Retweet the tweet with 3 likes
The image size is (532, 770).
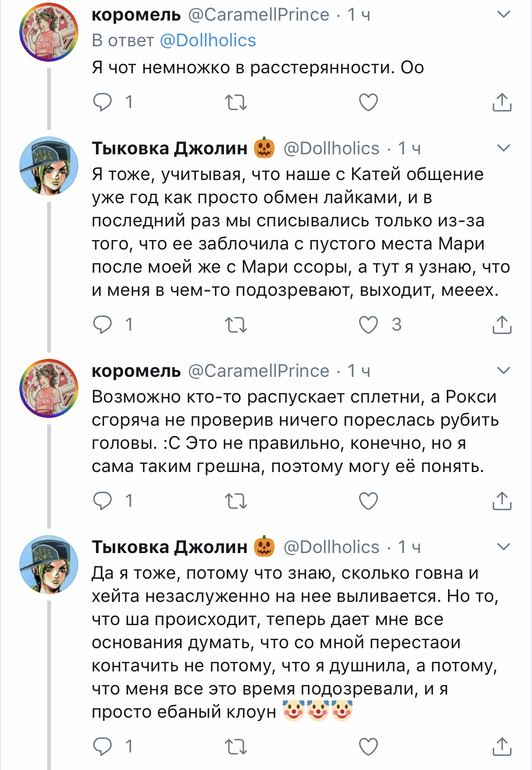236,325
